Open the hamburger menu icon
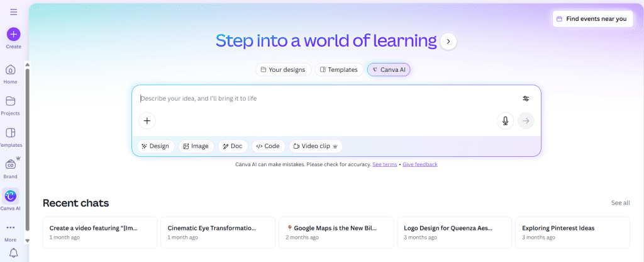This screenshot has width=644, height=262. tap(14, 12)
